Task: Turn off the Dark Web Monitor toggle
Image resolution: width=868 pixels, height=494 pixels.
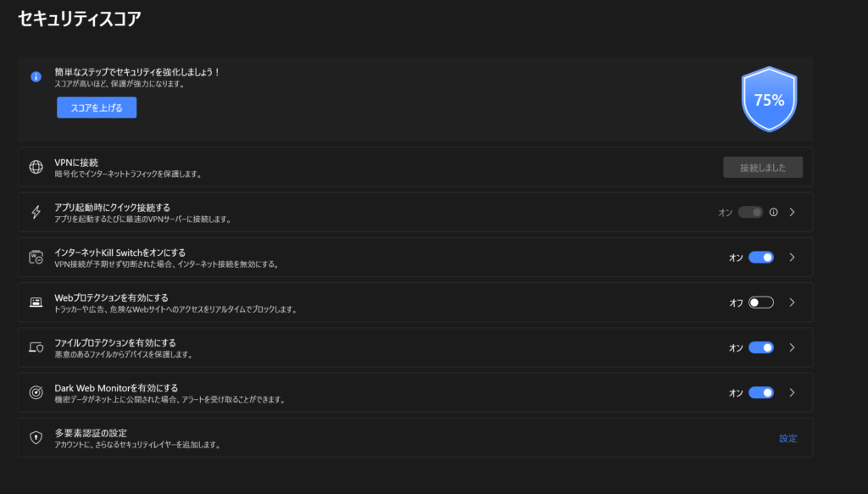Action: point(761,393)
